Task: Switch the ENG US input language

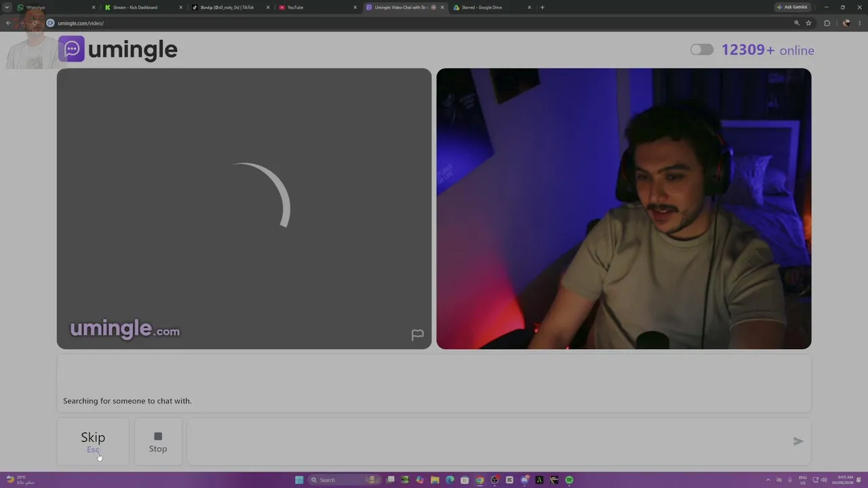Action: point(804,480)
